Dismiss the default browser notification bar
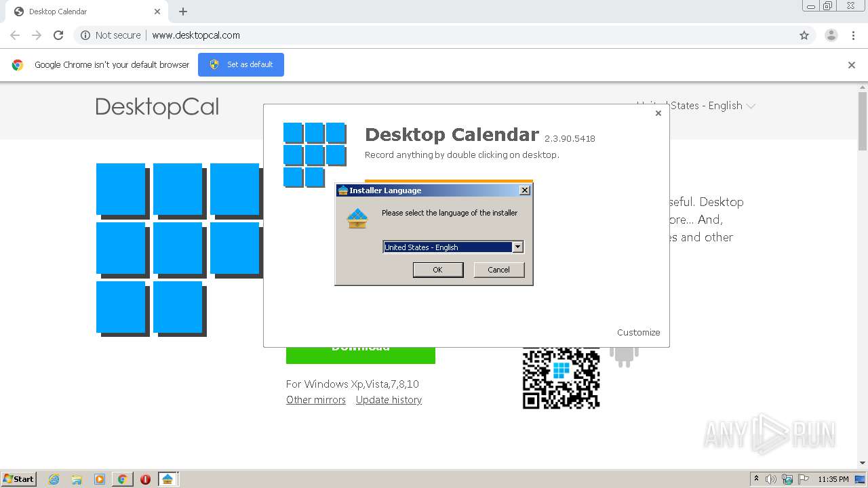This screenshot has width=868, height=488. point(852,65)
